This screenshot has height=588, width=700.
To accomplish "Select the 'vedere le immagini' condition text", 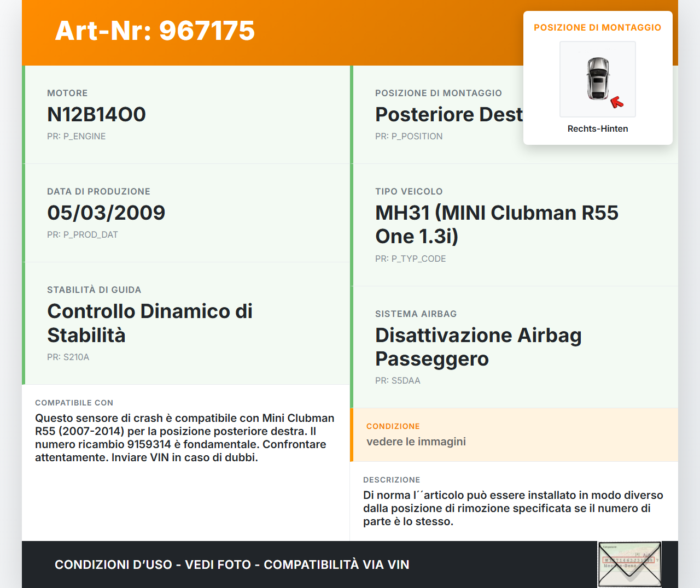I will 416,442.
